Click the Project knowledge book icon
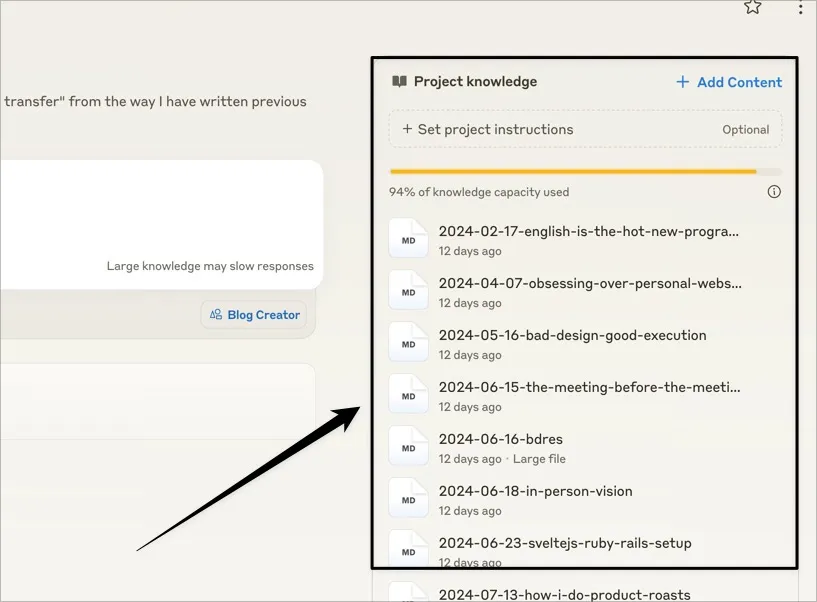 coord(399,82)
